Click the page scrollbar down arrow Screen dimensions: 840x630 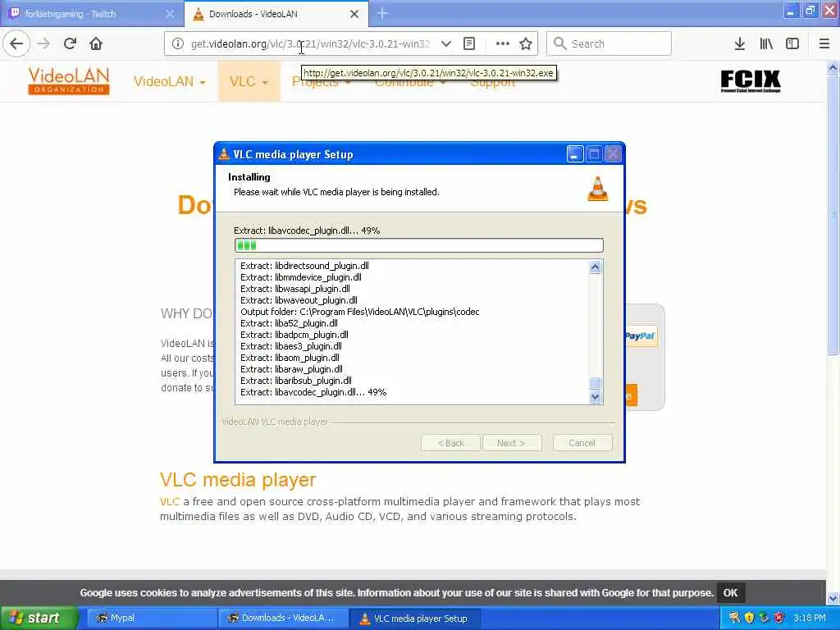tap(833, 597)
